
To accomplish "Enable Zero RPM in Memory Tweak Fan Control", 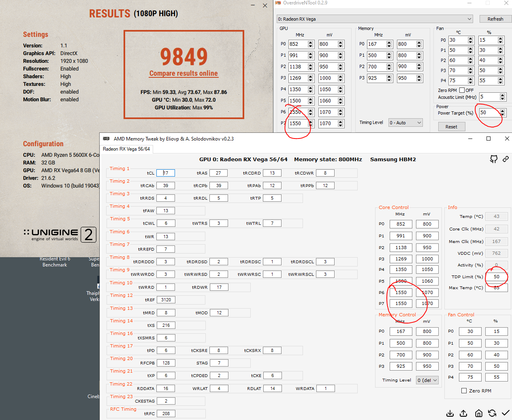I will (x=464, y=391).
